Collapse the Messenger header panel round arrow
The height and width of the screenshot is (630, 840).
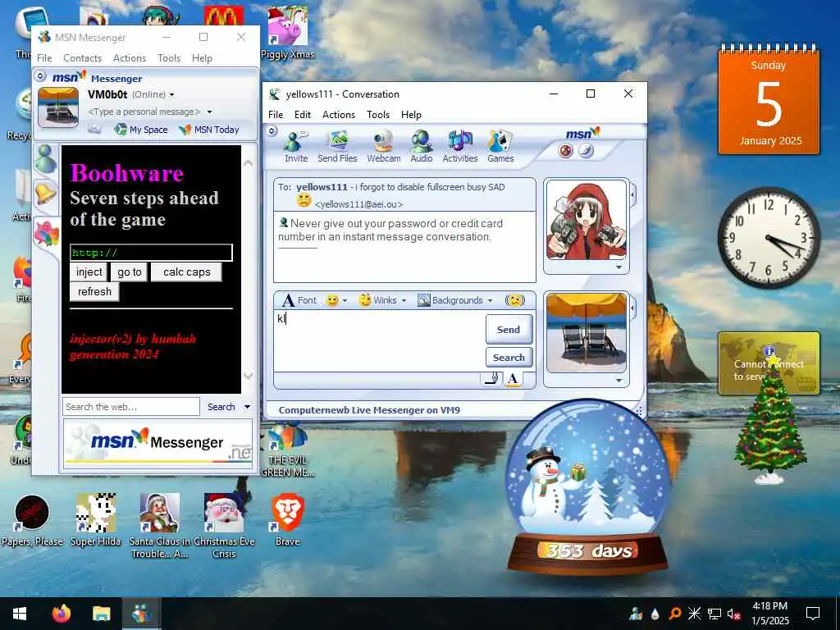click(x=40, y=76)
